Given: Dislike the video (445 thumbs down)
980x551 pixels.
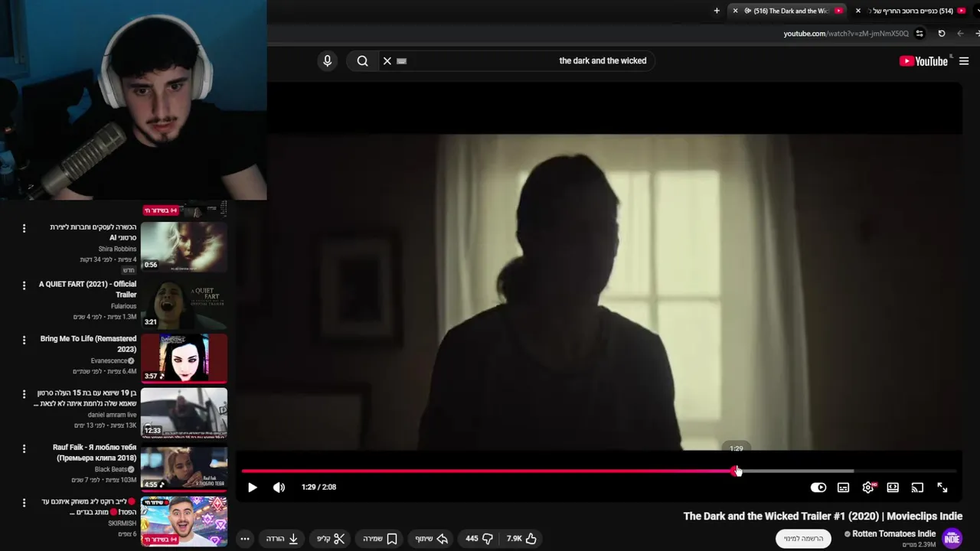Looking at the screenshot, I should [x=479, y=539].
